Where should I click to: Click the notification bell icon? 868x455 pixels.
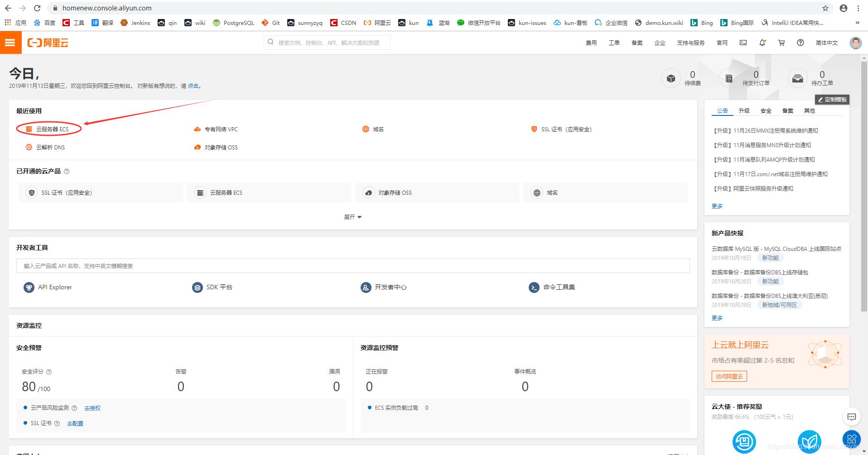[762, 43]
